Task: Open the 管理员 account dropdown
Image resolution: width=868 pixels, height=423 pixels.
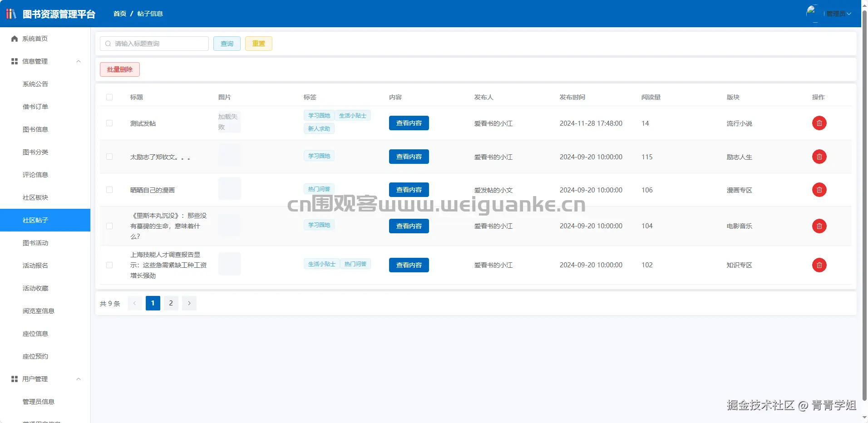Action: pyautogui.click(x=838, y=14)
